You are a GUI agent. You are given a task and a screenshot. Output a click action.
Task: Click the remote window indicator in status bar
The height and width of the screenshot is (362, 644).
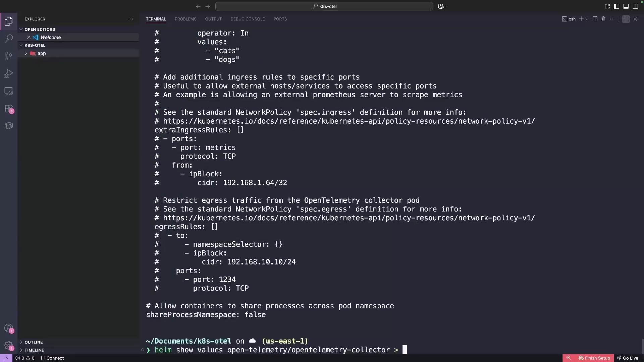pyautogui.click(x=6, y=358)
